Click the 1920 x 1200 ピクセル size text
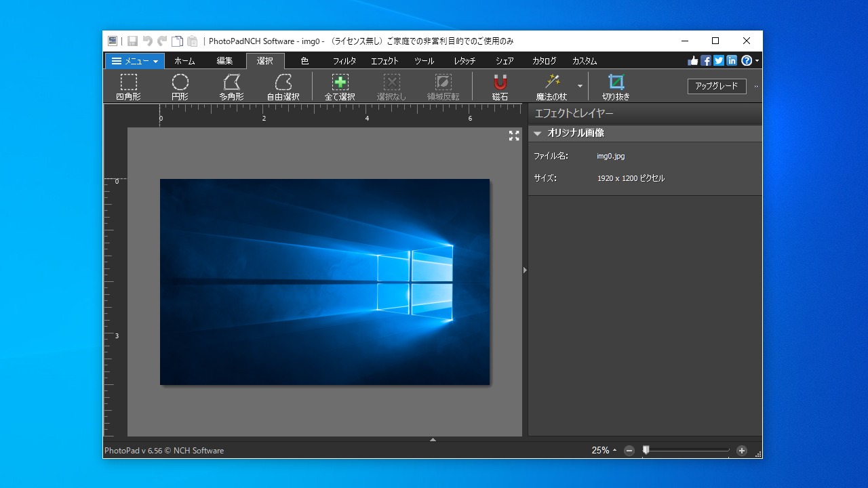 [x=631, y=178]
